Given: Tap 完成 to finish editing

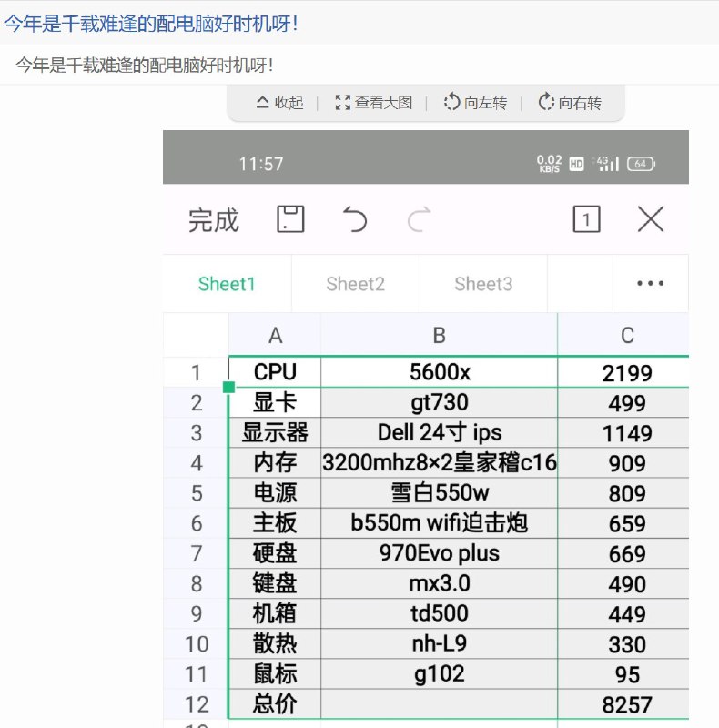Looking at the screenshot, I should click(x=214, y=220).
